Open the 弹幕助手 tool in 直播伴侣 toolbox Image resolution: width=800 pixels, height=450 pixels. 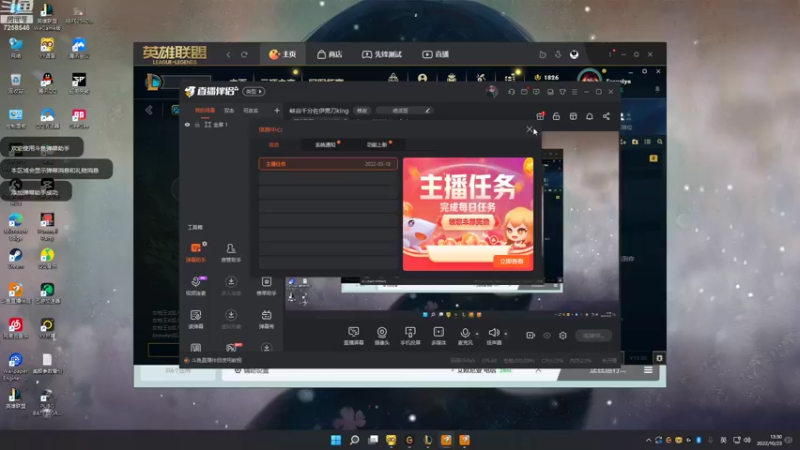pos(196,252)
